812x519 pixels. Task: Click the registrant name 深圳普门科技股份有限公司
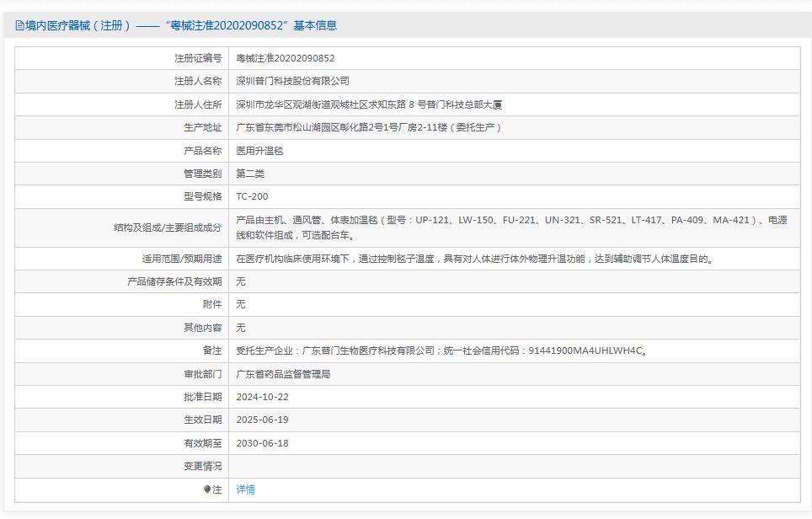pos(292,82)
